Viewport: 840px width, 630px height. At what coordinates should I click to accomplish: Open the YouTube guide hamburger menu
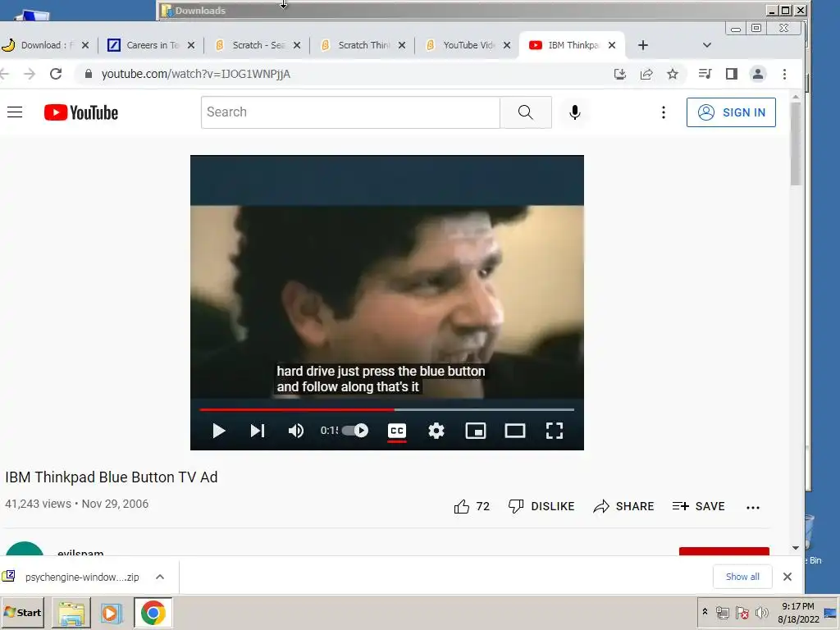coord(15,112)
